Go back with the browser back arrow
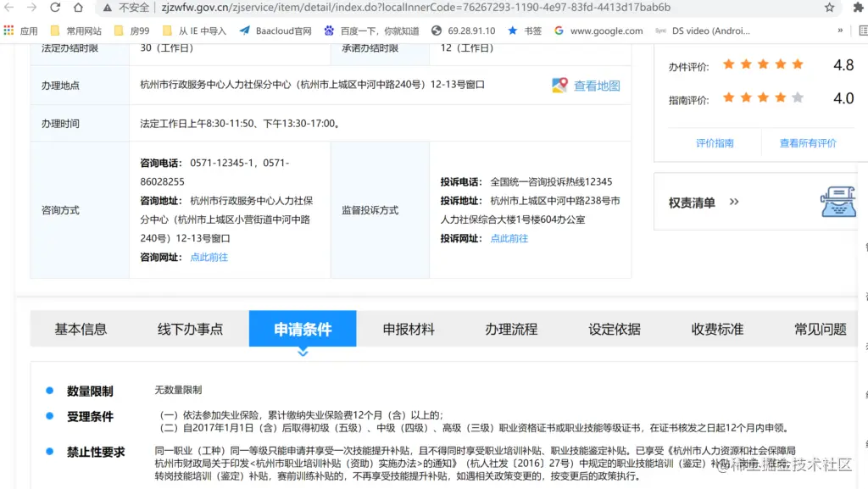Image resolution: width=868 pixels, height=489 pixels. (8, 7)
